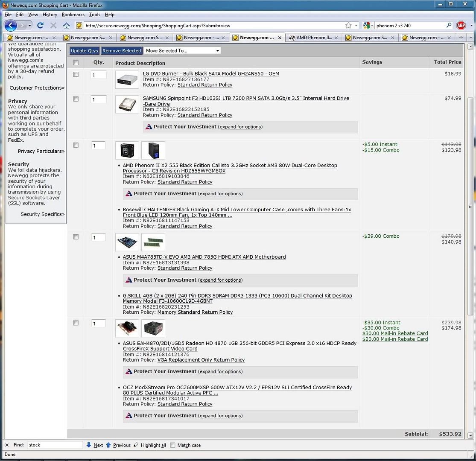The height and width of the screenshot is (461, 476).
Task: Open the ASUS motherboard thumbnail
Action: click(127, 242)
